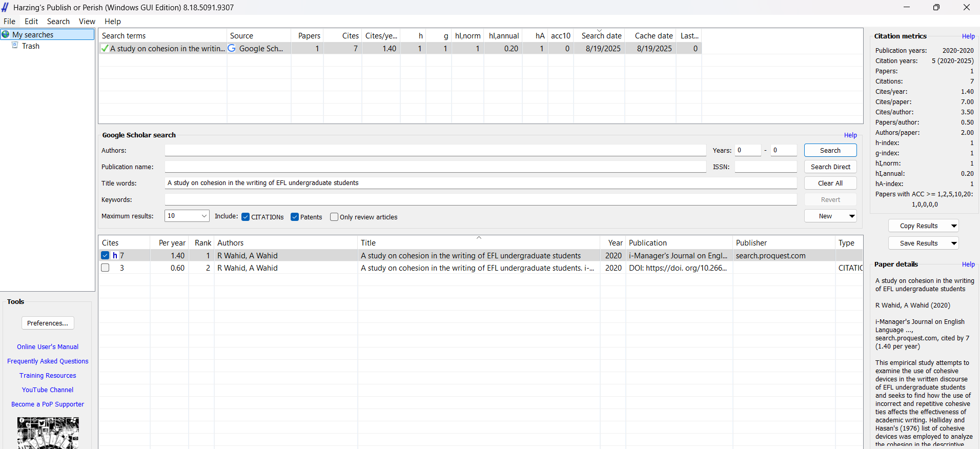Image resolution: width=980 pixels, height=449 pixels.
Task: Sort results by Per year column header
Action: pyautogui.click(x=170, y=242)
